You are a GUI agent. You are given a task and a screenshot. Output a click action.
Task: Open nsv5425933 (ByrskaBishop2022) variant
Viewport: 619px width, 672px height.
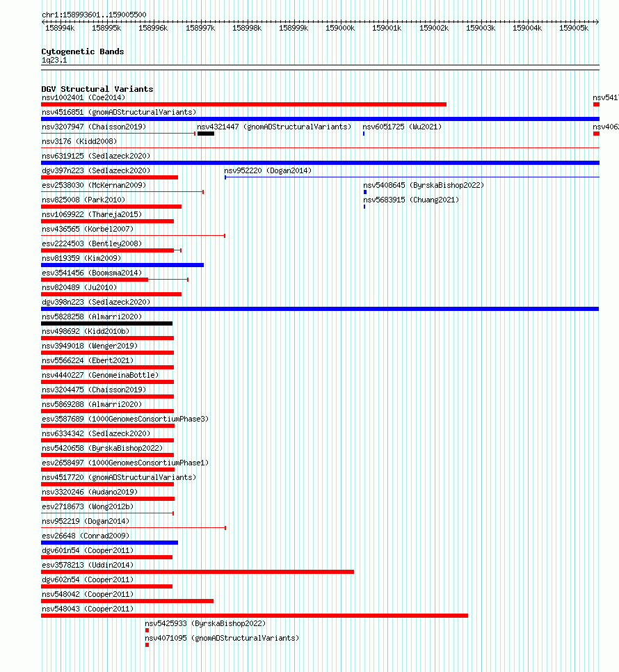point(205,623)
